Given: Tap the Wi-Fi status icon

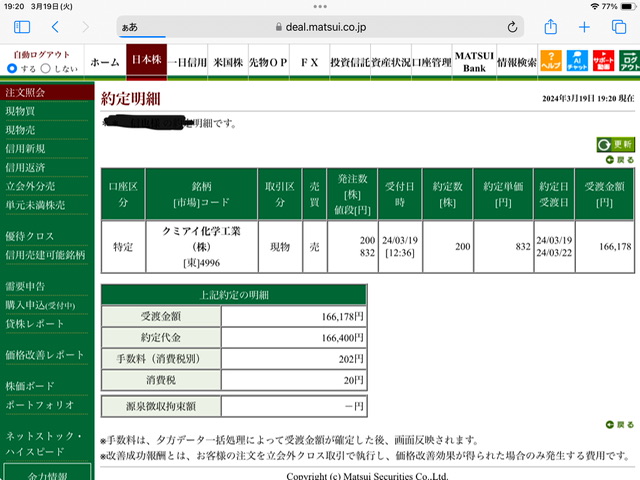Looking at the screenshot, I should [595, 7].
